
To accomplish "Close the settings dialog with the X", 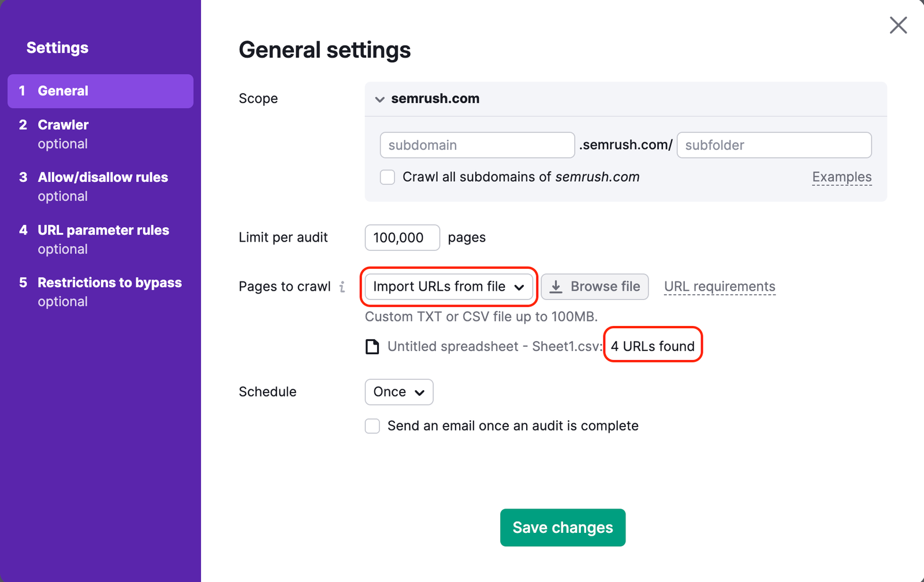I will click(899, 25).
